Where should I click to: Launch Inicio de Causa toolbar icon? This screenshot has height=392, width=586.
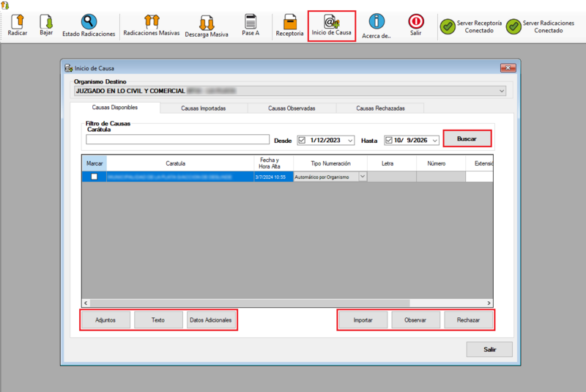click(x=332, y=22)
